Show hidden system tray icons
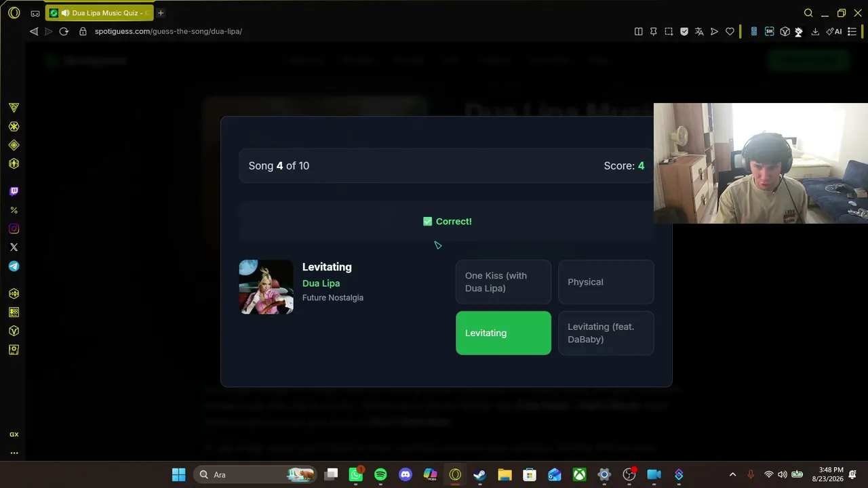Viewport: 868px width, 488px height. (x=732, y=474)
